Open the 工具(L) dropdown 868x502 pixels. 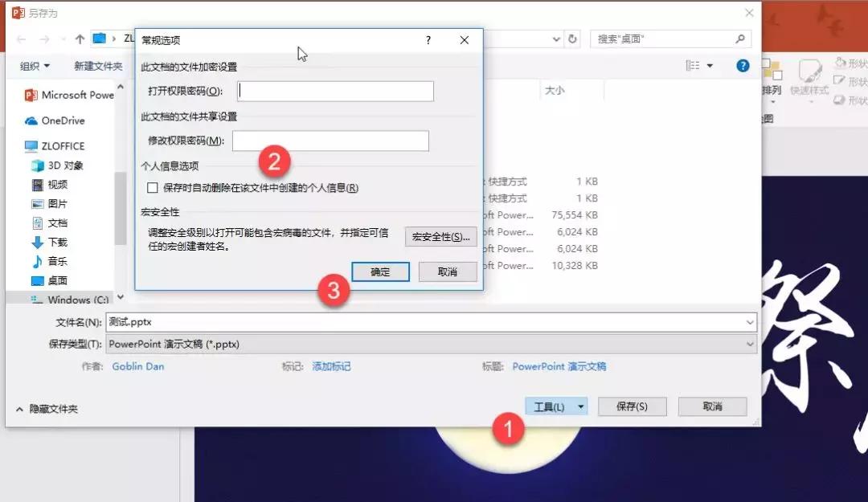(x=556, y=406)
